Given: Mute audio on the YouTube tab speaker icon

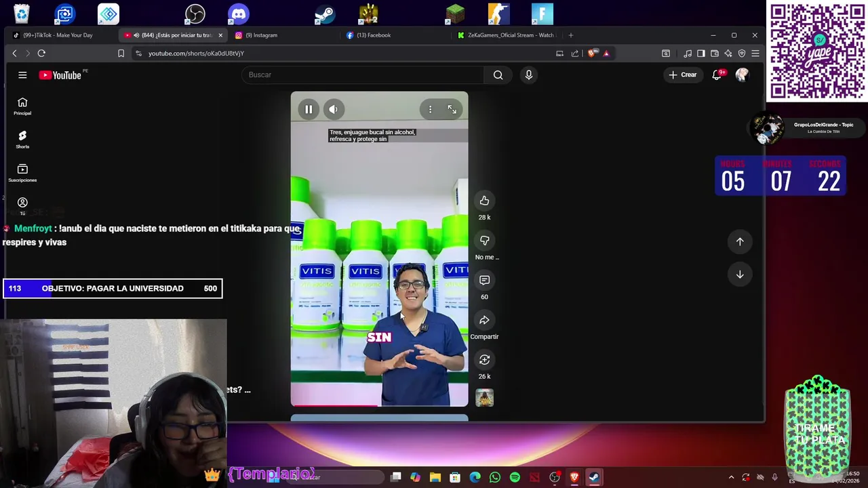Looking at the screenshot, I should (136, 35).
